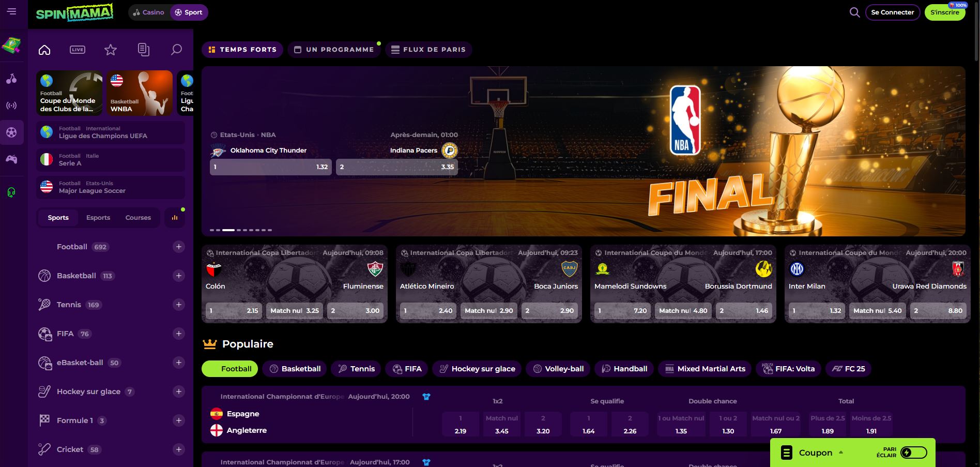The width and height of the screenshot is (980, 467).
Task: Open the hamburger menu icon
Action: tap(12, 11)
